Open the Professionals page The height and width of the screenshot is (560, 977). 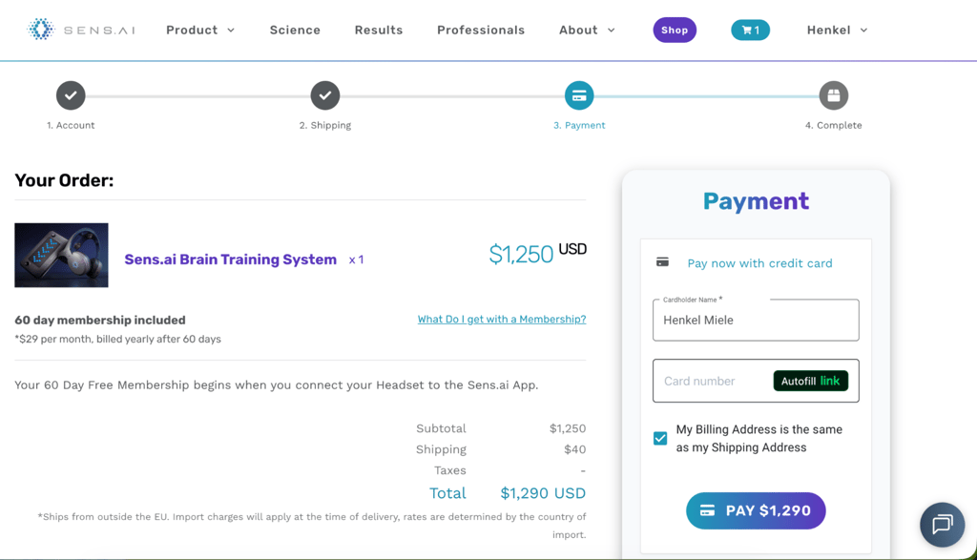[481, 30]
